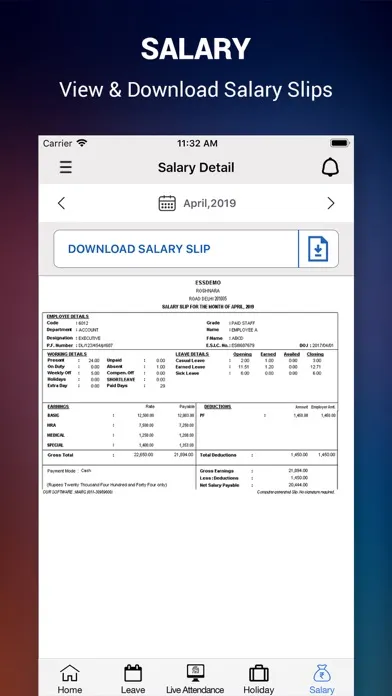The height and width of the screenshot is (696, 392).
Task: Tap the Carrier status text
Action: [x=57, y=143]
